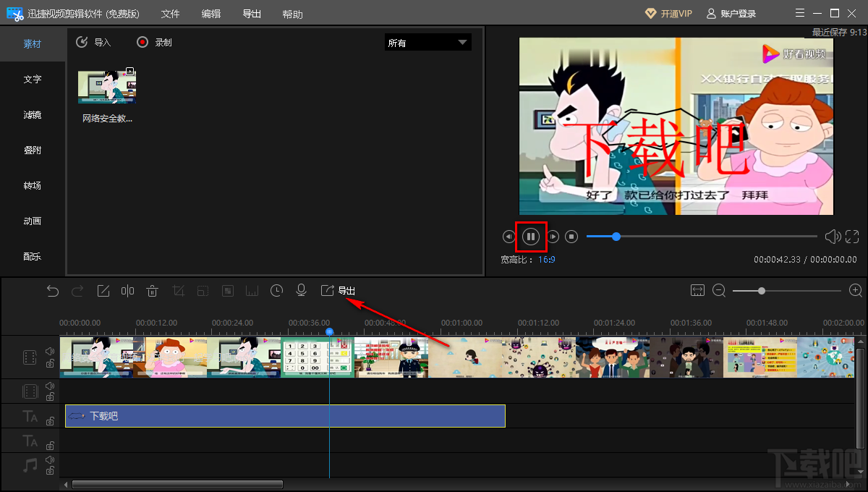Stop the preview playback

coord(571,237)
